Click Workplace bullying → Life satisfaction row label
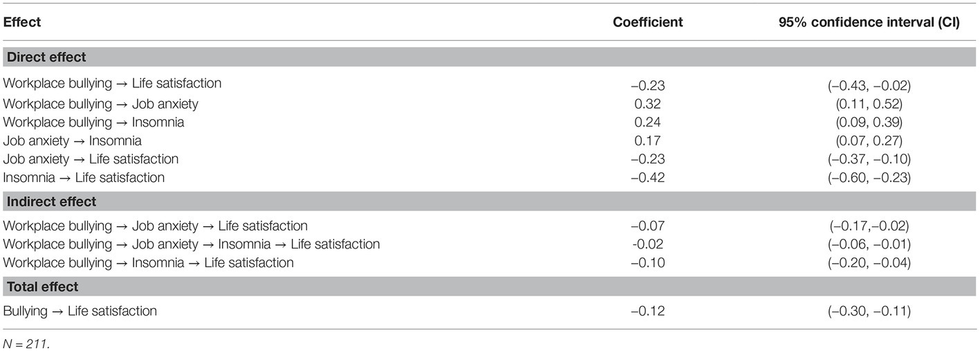 point(113,84)
